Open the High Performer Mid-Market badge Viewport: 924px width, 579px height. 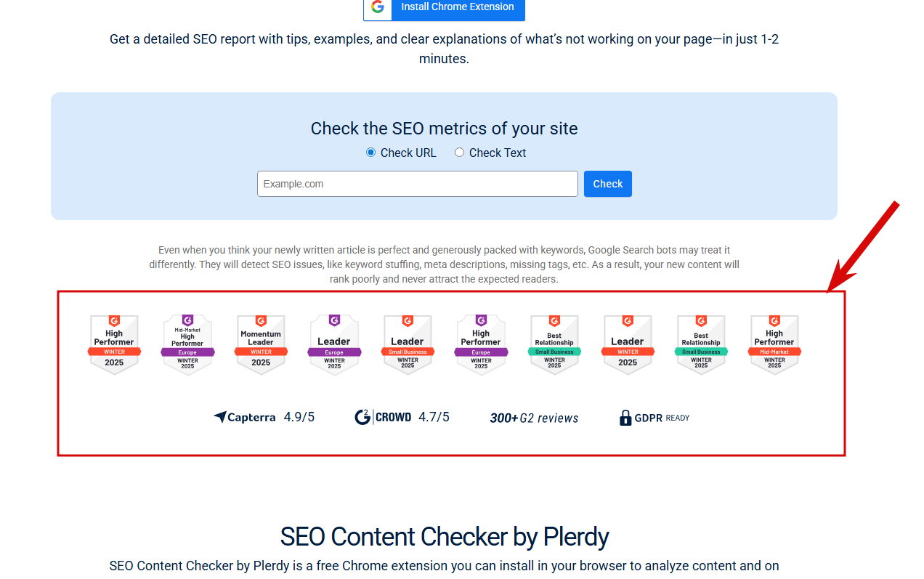774,344
